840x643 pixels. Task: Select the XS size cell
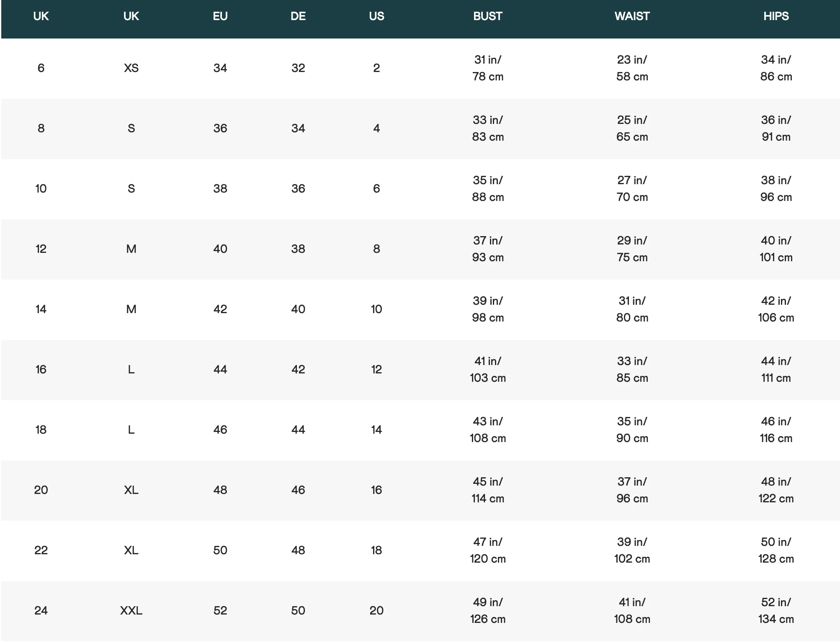point(131,68)
